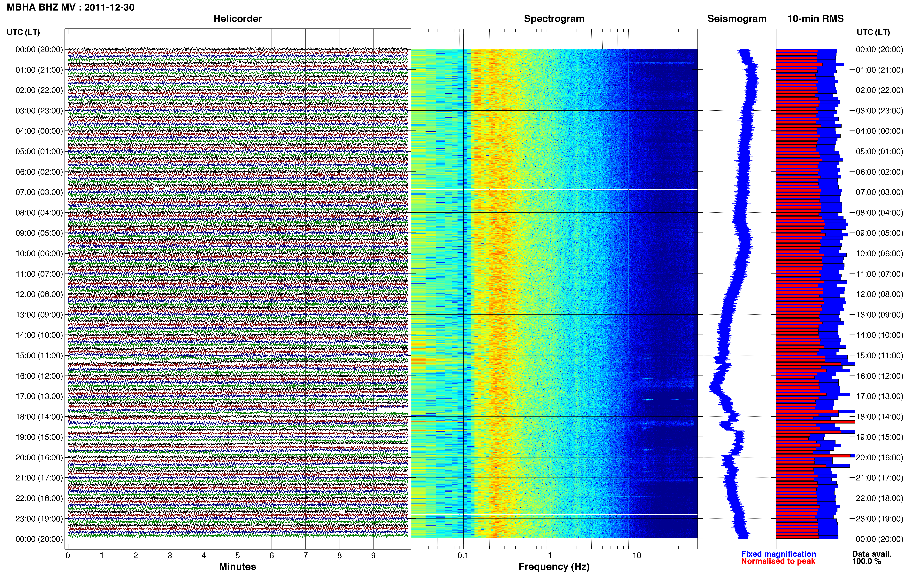924x578 pixels.
Task: Click the right '08:00 (04:00)' time label
Action: tap(880, 213)
